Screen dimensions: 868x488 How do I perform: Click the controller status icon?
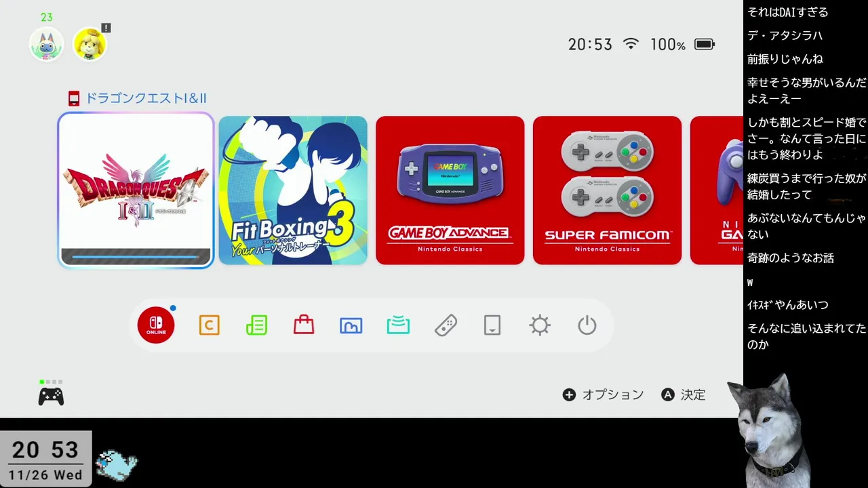tap(51, 396)
